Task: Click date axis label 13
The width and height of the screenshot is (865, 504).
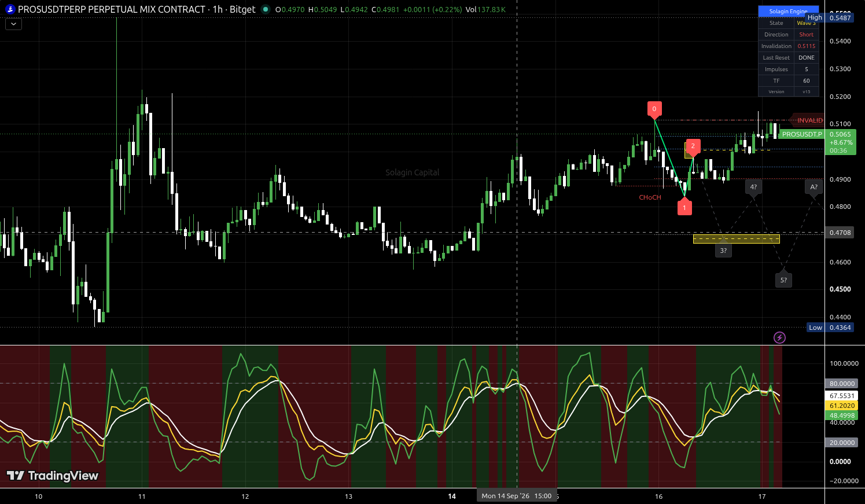Action: click(348, 496)
